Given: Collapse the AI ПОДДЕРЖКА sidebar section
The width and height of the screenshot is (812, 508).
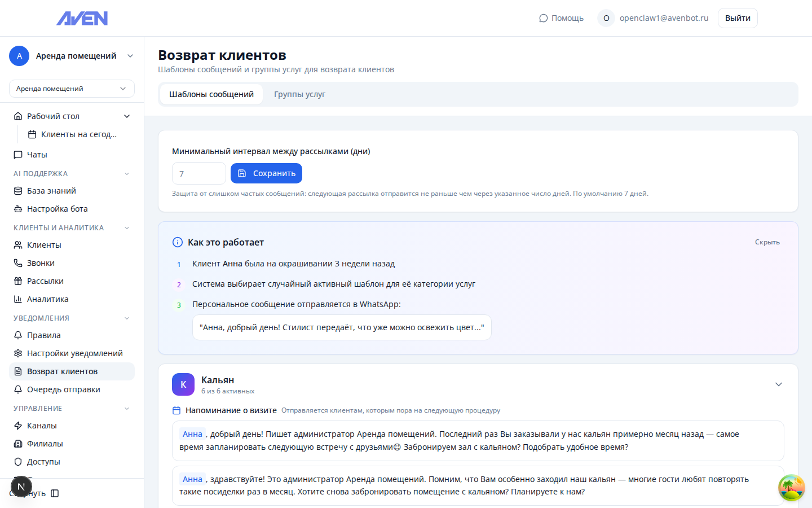Looking at the screenshot, I should point(127,174).
